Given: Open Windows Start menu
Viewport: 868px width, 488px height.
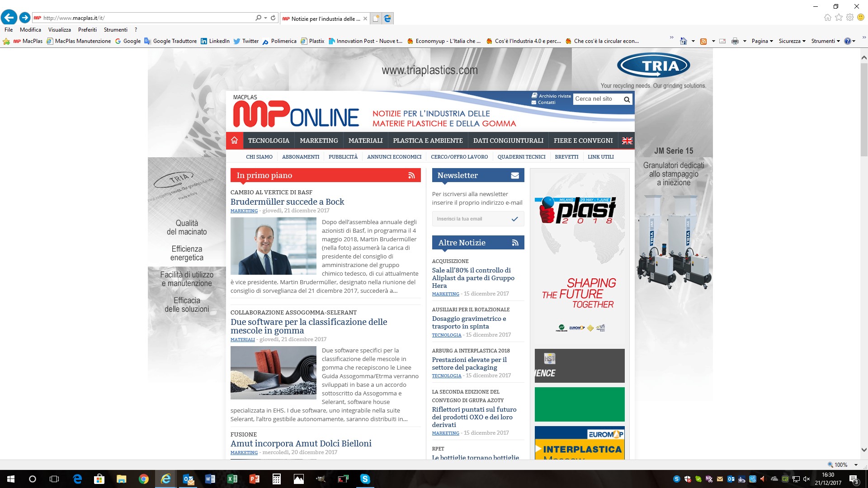Looking at the screenshot, I should (x=11, y=479).
